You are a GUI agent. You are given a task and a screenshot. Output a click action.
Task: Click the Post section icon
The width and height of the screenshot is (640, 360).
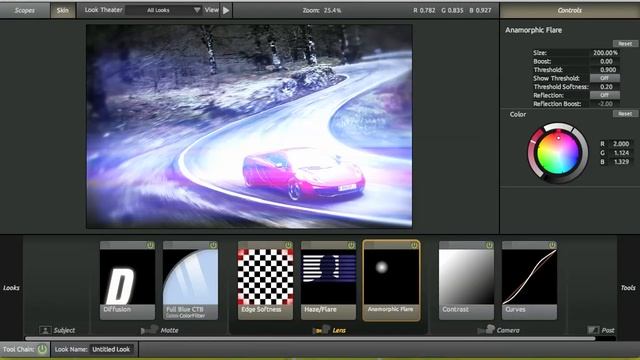(593, 330)
